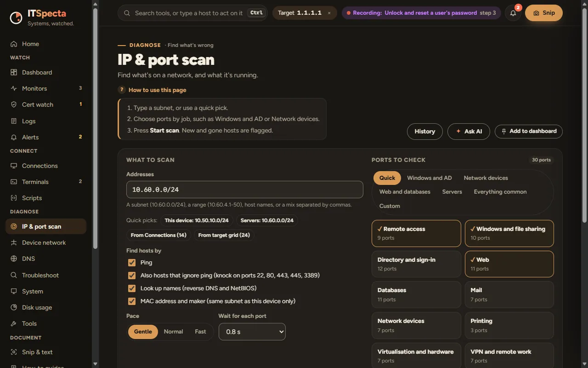Deselect the Web port group
The height and width of the screenshot is (368, 588).
(x=509, y=264)
